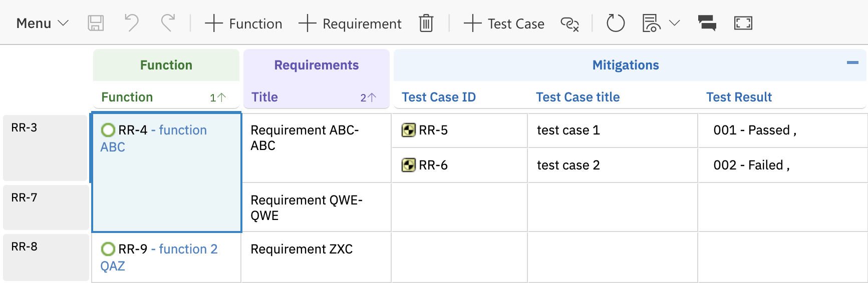
Task: Expand the view settings dropdown arrow
Action: point(674,23)
